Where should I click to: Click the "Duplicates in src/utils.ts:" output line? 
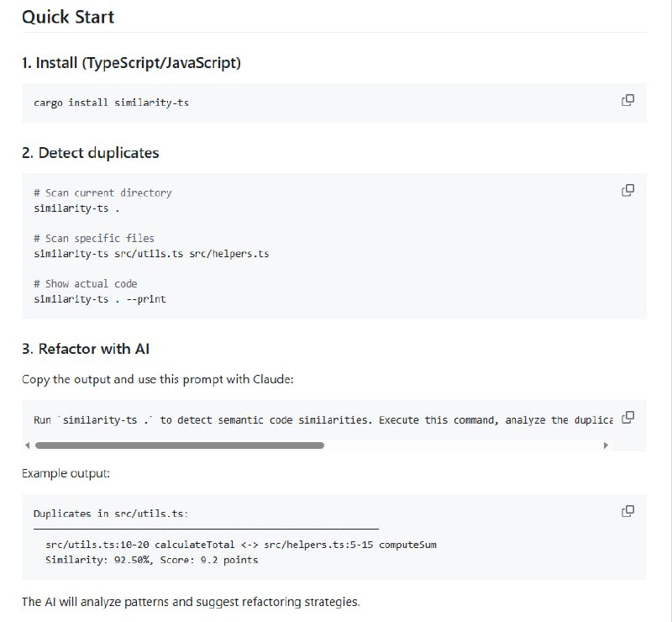(110, 513)
